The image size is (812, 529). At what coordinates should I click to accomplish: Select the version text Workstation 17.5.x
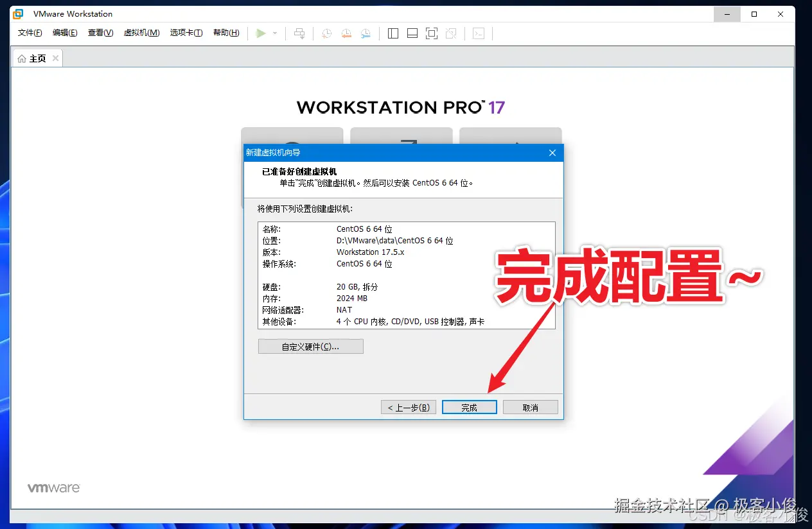371,252
